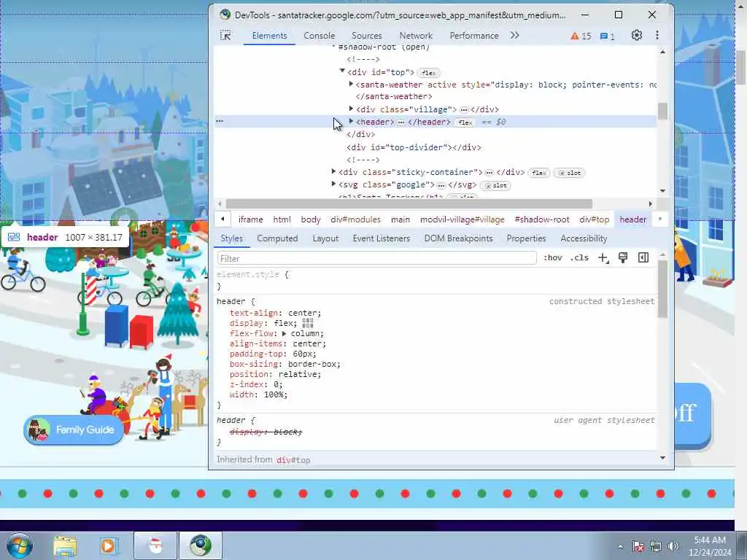Viewport: 747px width, 560px height.
Task: Click the volume speaker tray icon
Action: pyautogui.click(x=673, y=546)
